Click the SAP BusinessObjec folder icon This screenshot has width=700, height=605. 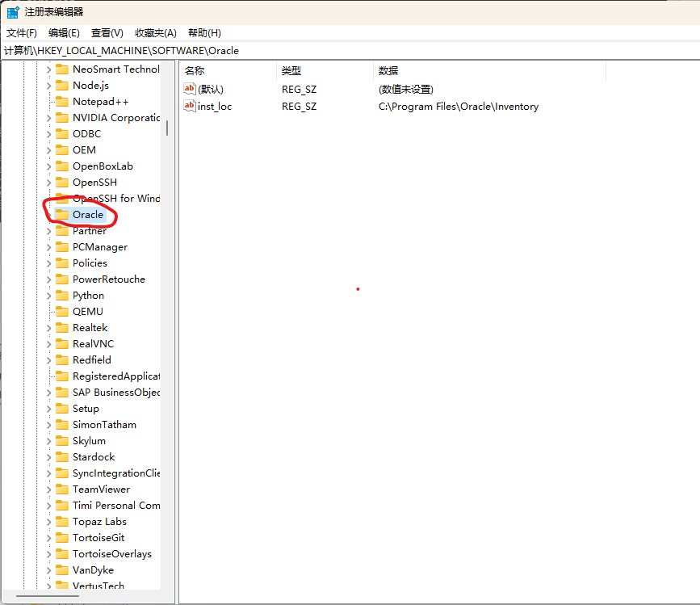click(62, 392)
